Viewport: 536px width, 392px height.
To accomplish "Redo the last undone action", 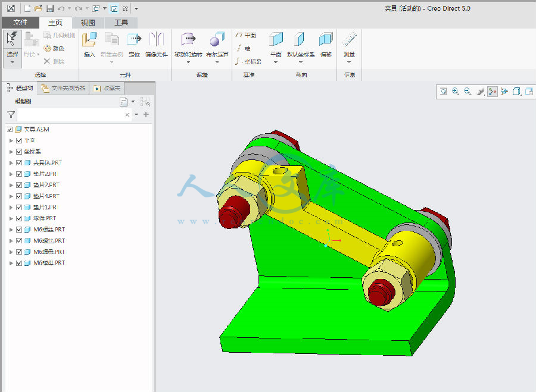I will pyautogui.click(x=78, y=8).
